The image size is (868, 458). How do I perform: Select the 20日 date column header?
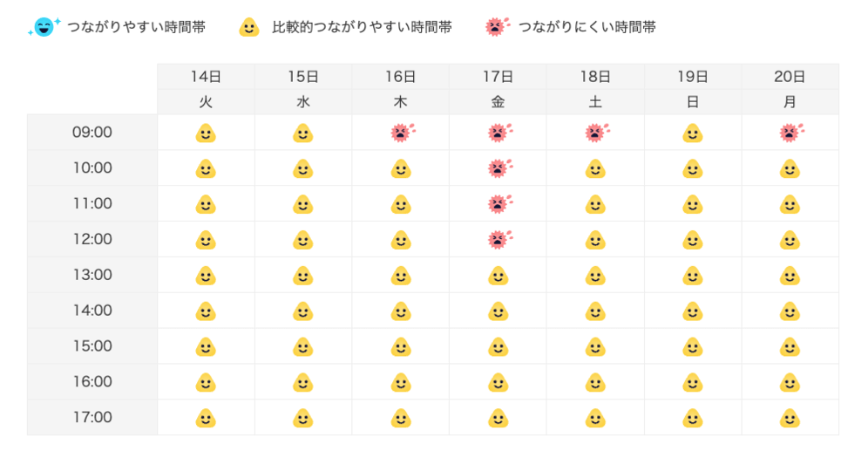pos(790,76)
